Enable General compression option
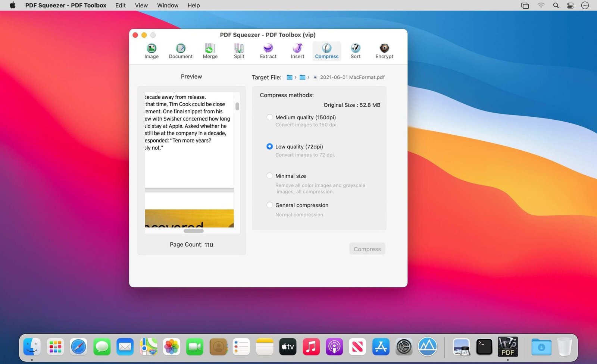 269,205
